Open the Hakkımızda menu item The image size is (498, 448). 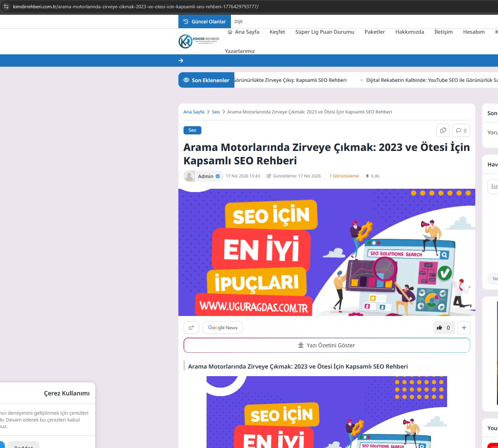tap(410, 32)
